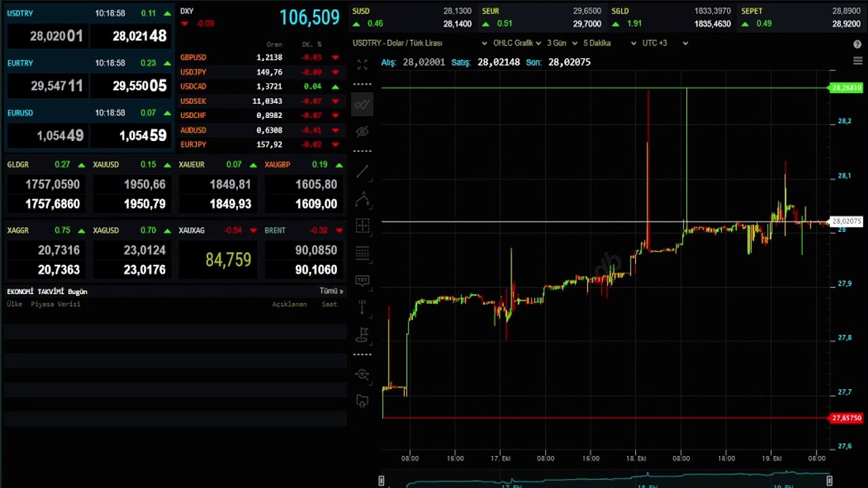Click the red 27,65750 low price label
868x488 pixels.
click(x=846, y=418)
